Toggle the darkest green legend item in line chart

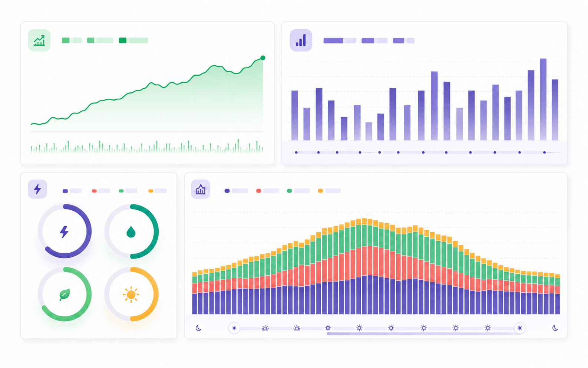(x=133, y=40)
